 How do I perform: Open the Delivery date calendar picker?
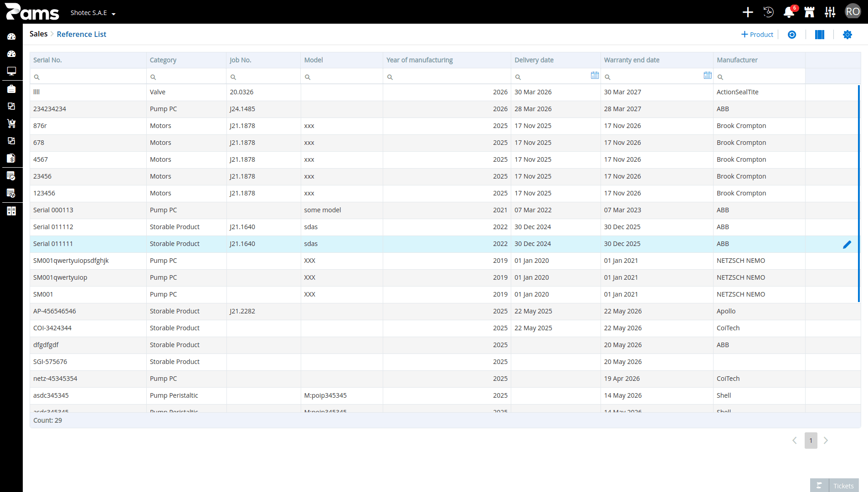pos(595,76)
